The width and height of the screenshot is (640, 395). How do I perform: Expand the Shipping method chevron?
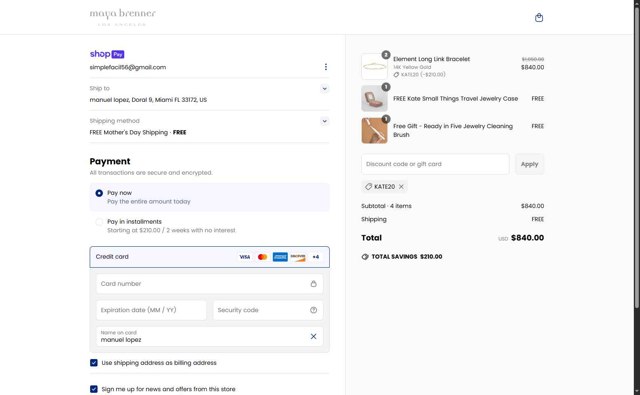(x=324, y=121)
